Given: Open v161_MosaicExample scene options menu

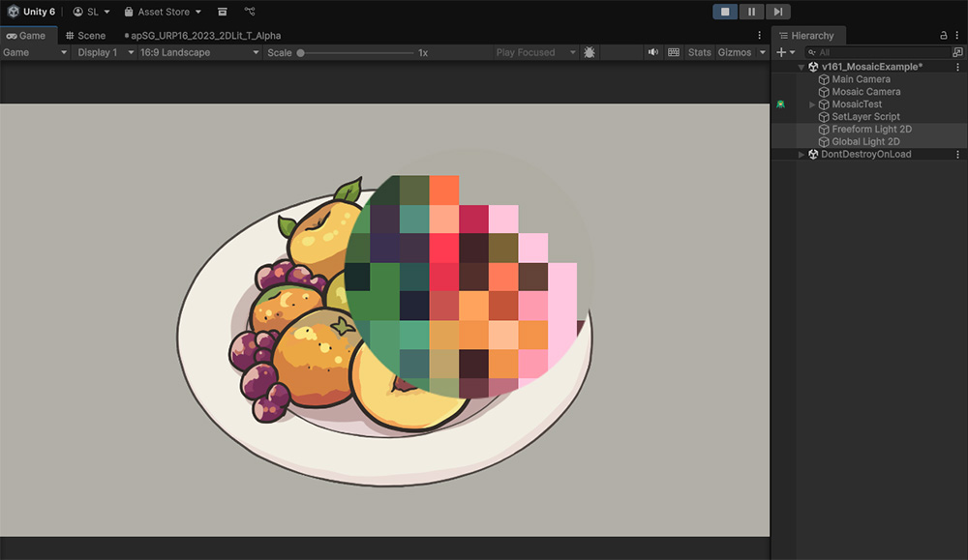Looking at the screenshot, I should [957, 67].
